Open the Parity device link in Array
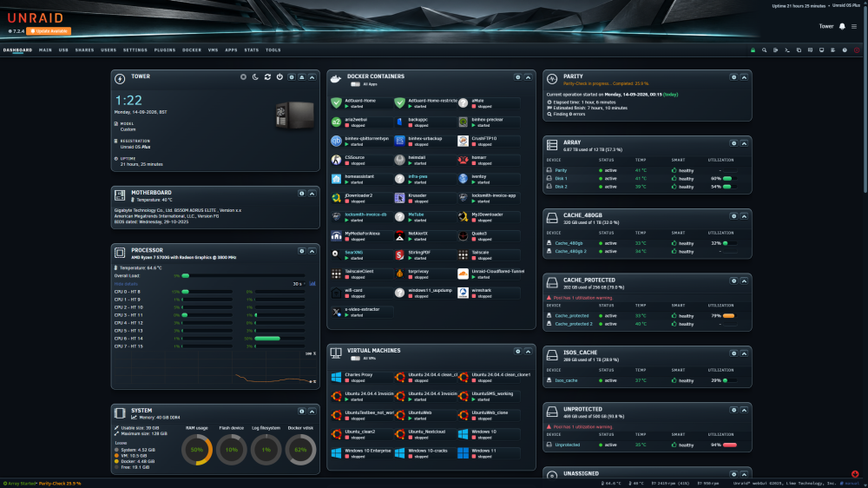868x488 pixels. point(561,170)
